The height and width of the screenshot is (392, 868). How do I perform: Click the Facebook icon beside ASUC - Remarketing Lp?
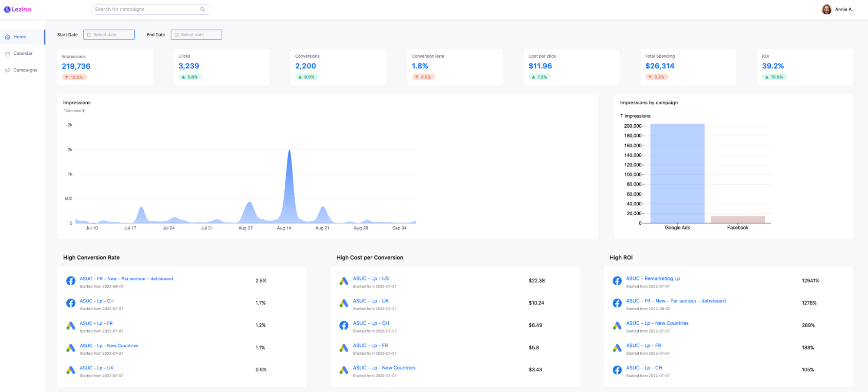pyautogui.click(x=617, y=281)
